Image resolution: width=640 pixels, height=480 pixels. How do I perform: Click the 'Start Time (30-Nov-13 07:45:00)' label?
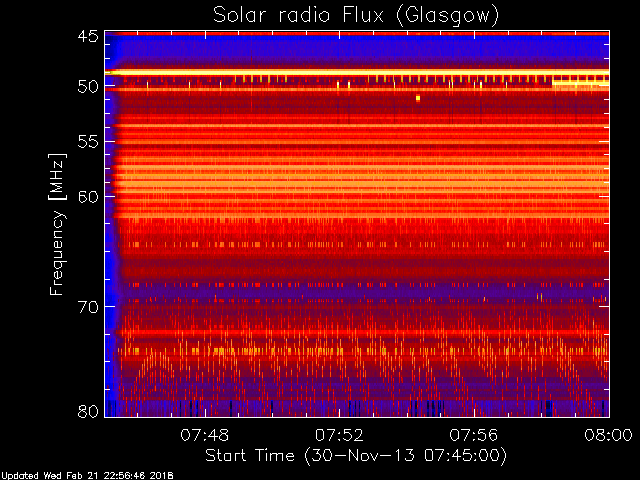click(x=356, y=455)
